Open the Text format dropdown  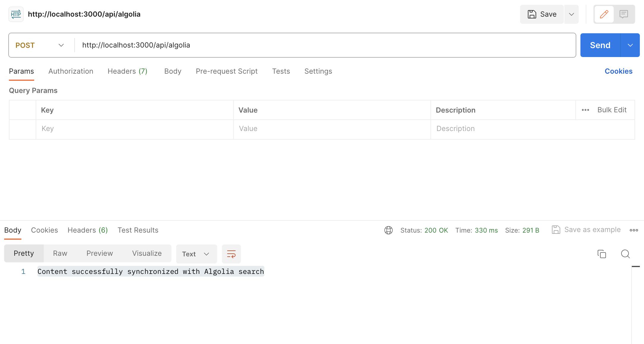coord(196,254)
